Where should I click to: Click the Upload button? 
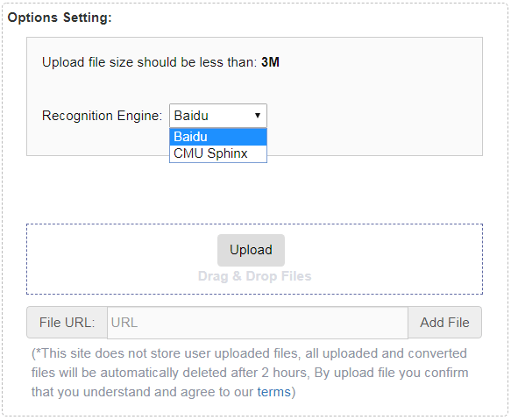(251, 250)
